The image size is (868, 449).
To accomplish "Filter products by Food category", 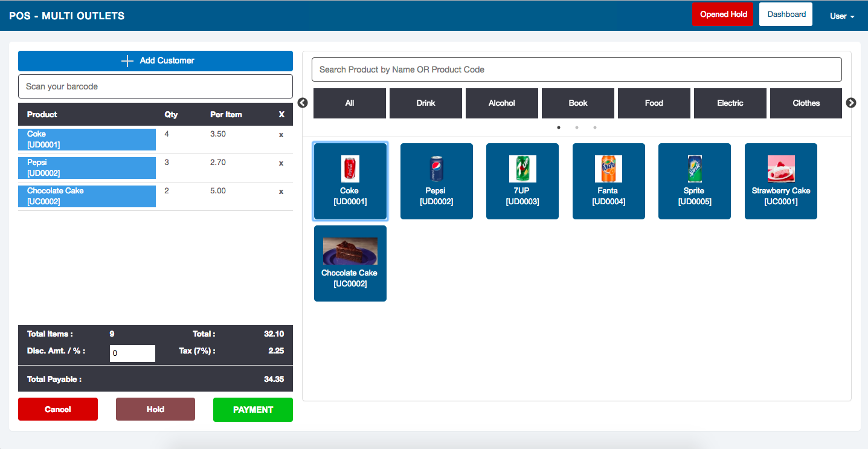I will point(654,103).
